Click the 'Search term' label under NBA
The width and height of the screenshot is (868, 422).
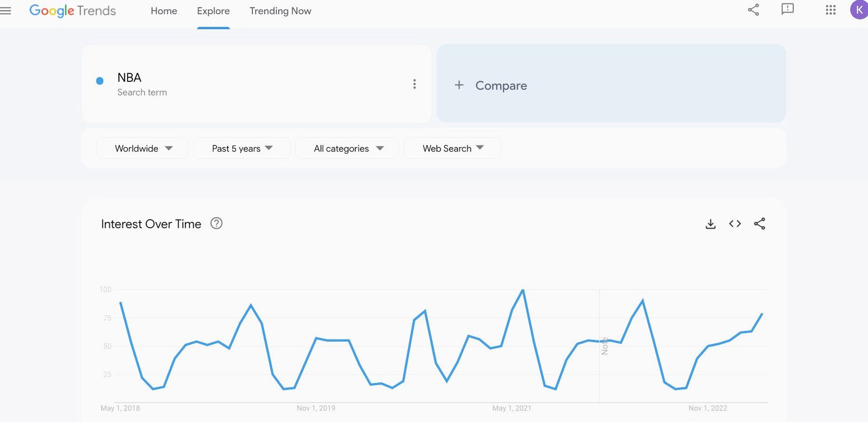pos(142,93)
